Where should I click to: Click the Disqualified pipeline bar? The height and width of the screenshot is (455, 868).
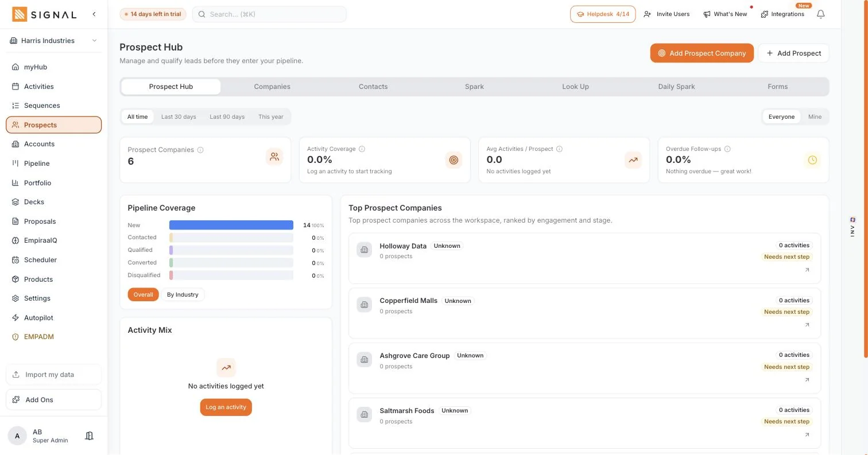click(x=231, y=275)
